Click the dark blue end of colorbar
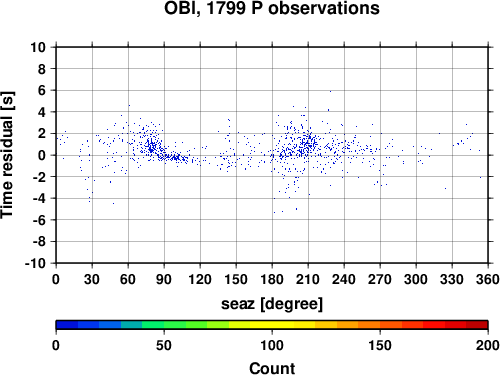 67,325
